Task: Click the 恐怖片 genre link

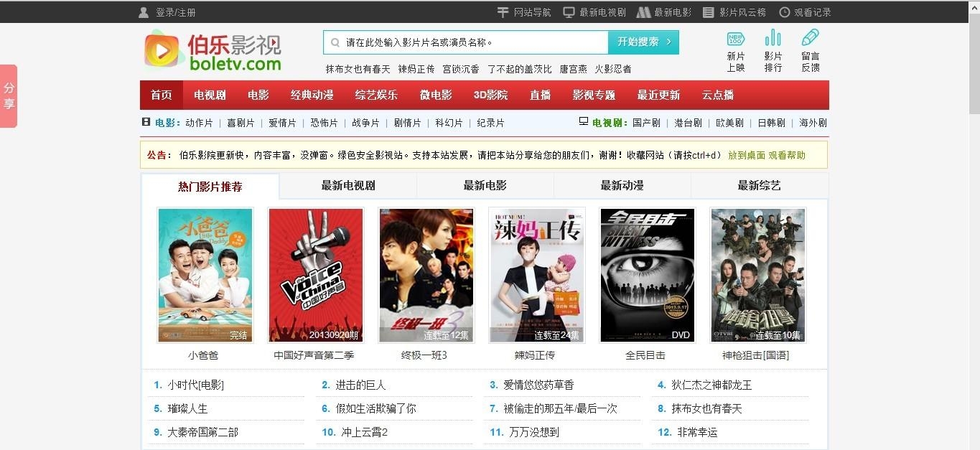Action: pyautogui.click(x=324, y=123)
